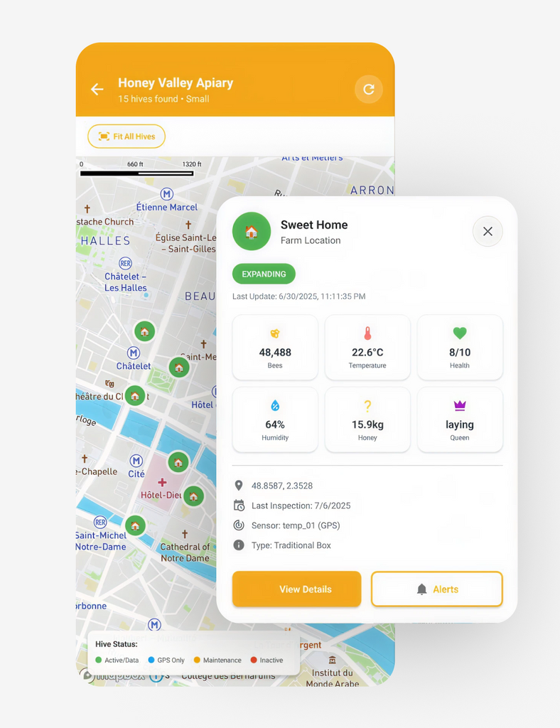Select the Sweet Home green hive avatar

tap(252, 231)
